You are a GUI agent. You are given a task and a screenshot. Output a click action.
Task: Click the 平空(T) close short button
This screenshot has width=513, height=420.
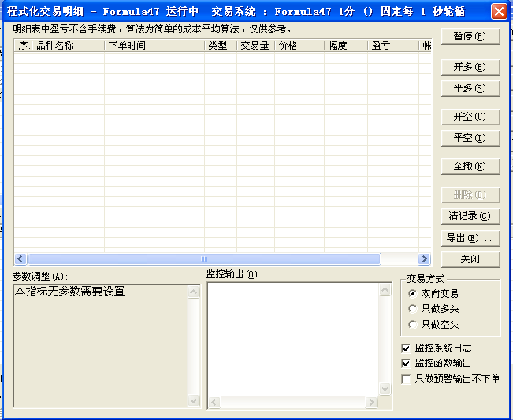click(x=470, y=138)
